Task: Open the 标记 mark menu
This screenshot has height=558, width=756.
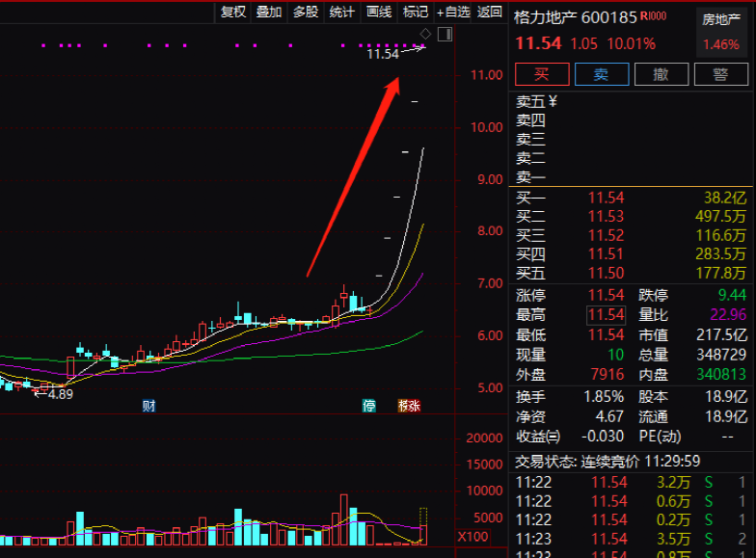Action: click(416, 12)
